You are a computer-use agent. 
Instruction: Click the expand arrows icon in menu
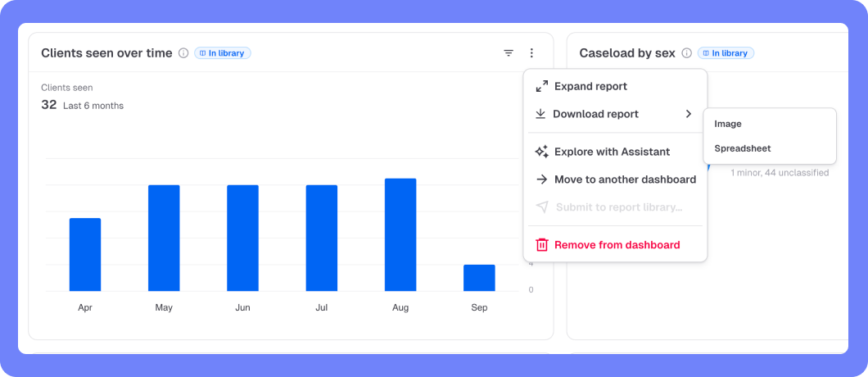[542, 87]
